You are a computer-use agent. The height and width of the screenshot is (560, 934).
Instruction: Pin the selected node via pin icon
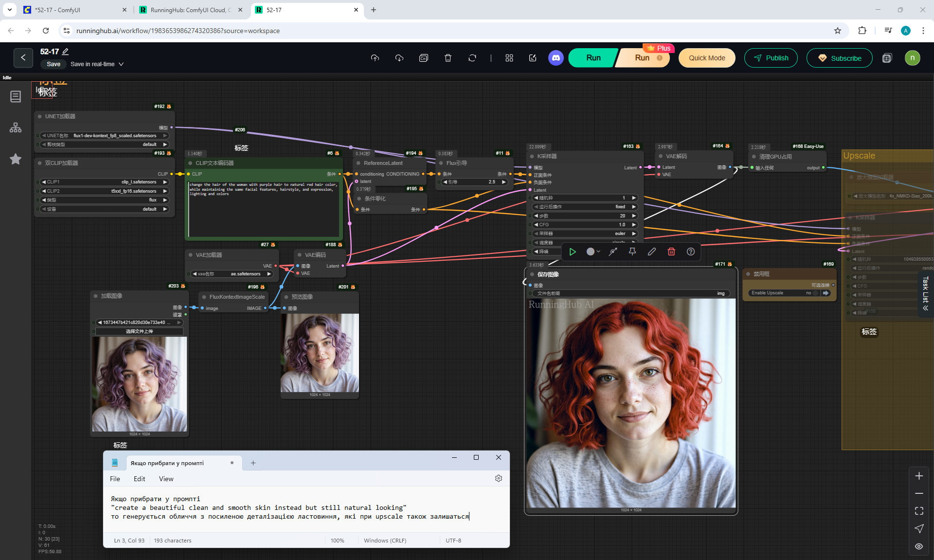click(632, 252)
